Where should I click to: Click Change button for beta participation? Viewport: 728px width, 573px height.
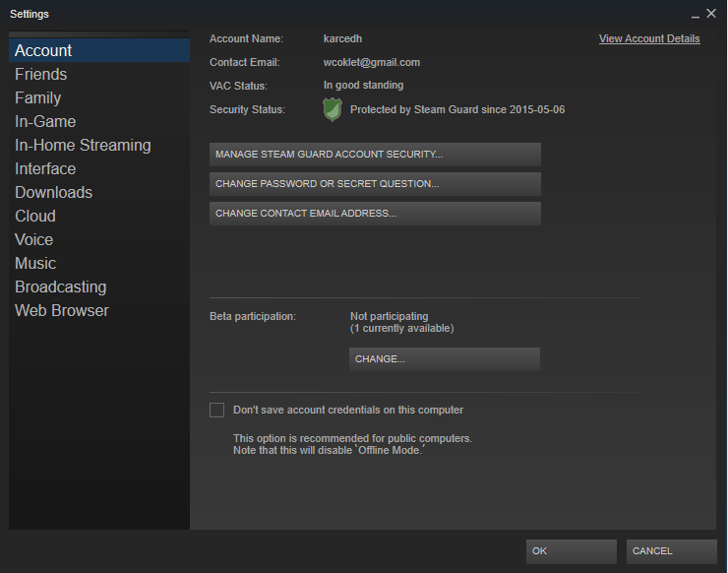tap(445, 359)
